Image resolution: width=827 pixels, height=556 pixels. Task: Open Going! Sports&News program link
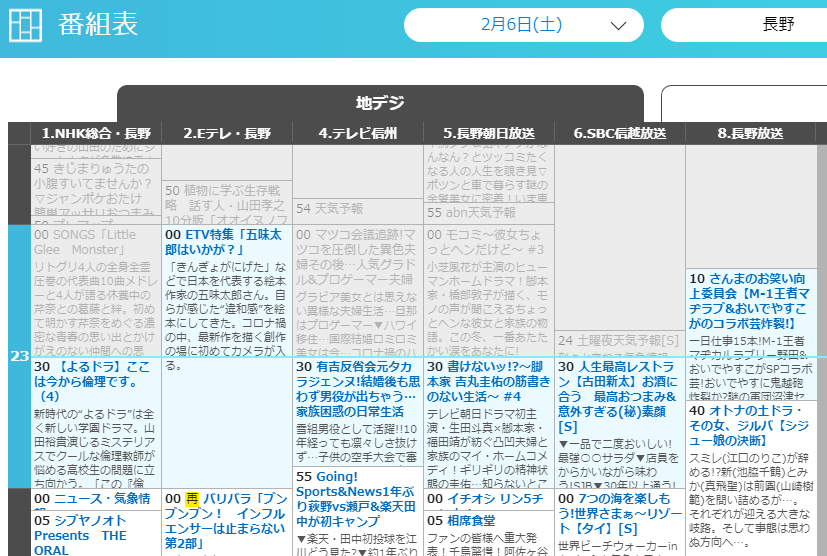[x=356, y=499]
